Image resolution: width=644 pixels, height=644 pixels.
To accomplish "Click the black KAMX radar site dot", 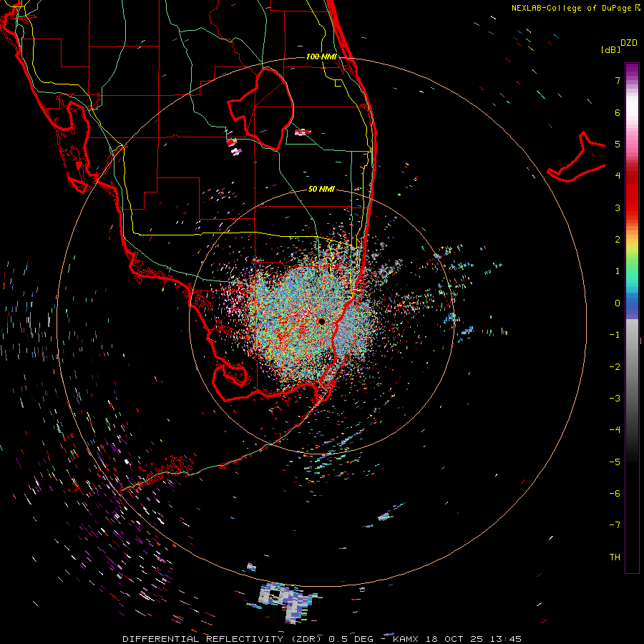I will [322, 321].
